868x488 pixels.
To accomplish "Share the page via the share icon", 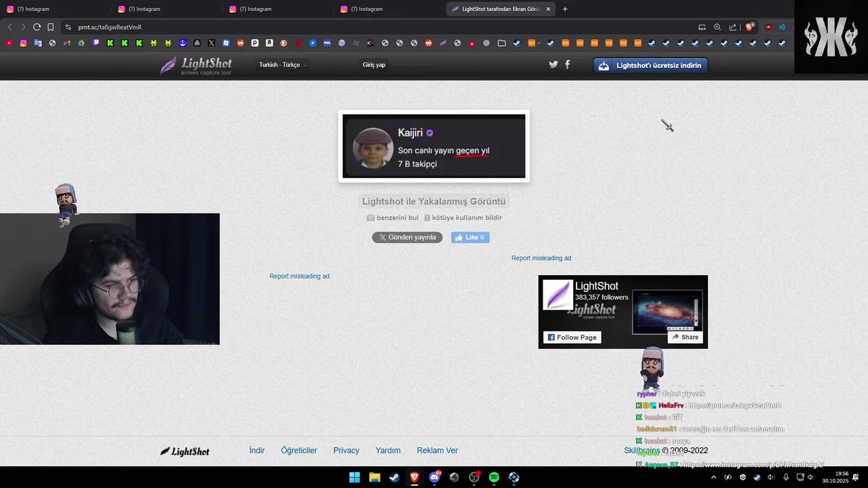I will 732,27.
